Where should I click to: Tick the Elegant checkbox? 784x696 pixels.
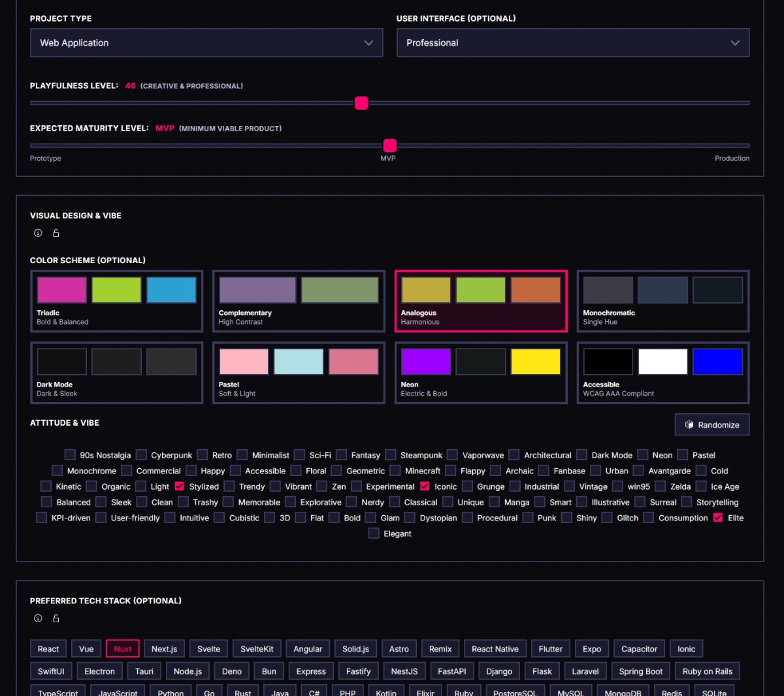point(374,533)
